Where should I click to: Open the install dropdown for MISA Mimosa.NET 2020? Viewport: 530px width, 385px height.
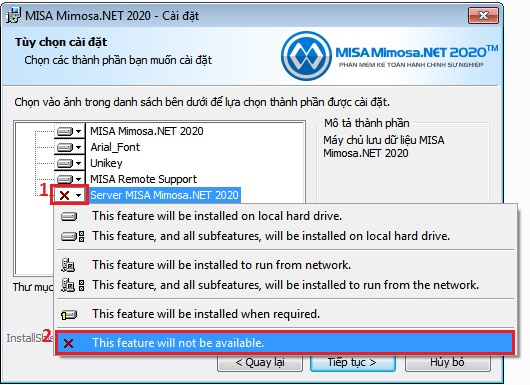point(70,131)
